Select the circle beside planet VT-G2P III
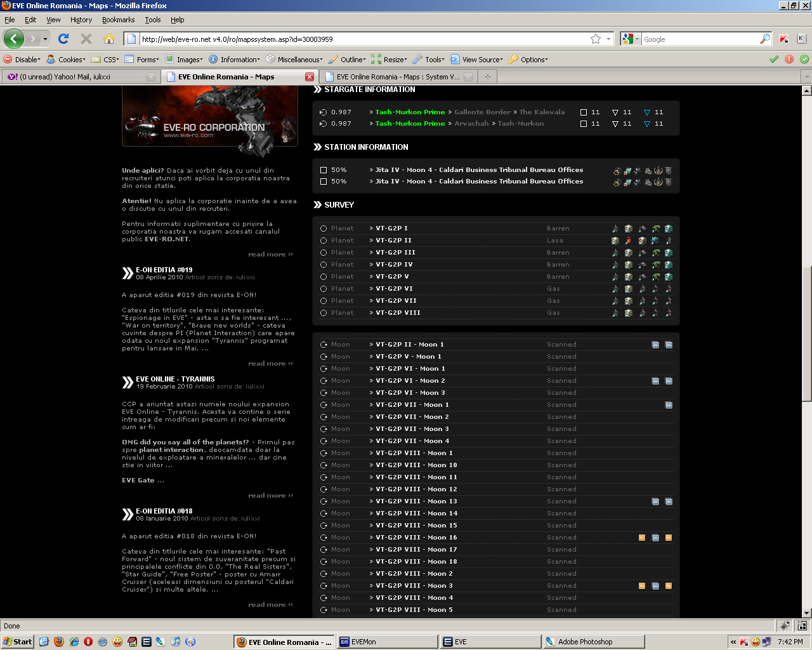The height and width of the screenshot is (650, 812). click(x=324, y=253)
